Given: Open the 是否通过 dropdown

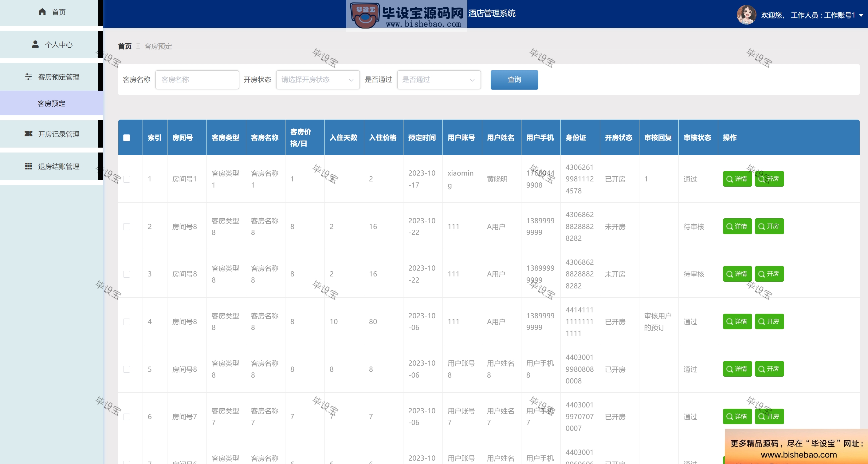Looking at the screenshot, I should pos(439,80).
